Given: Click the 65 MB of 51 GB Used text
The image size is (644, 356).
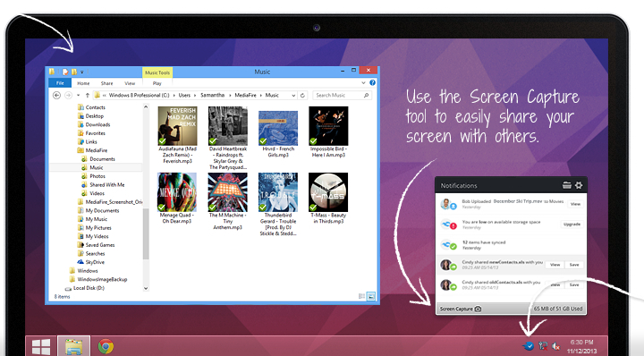Looking at the screenshot, I should click(558, 309).
